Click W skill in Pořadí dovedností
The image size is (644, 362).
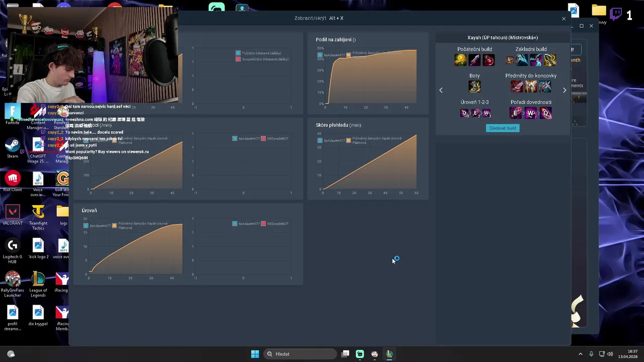(x=531, y=113)
